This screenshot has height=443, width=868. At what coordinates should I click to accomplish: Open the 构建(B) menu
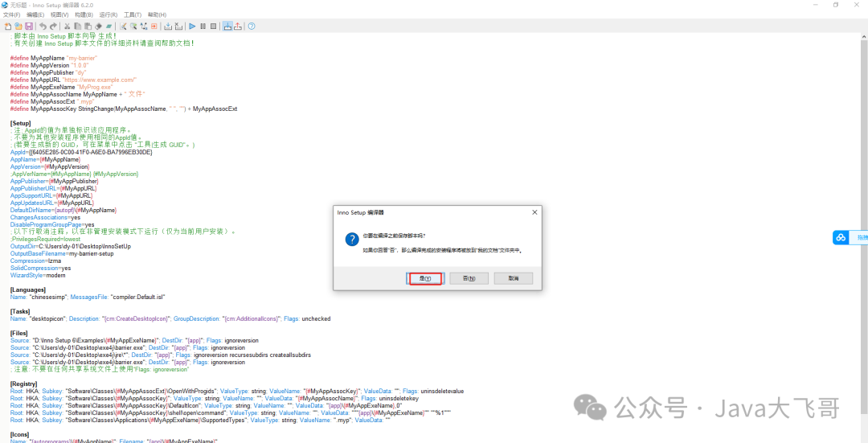tap(84, 15)
